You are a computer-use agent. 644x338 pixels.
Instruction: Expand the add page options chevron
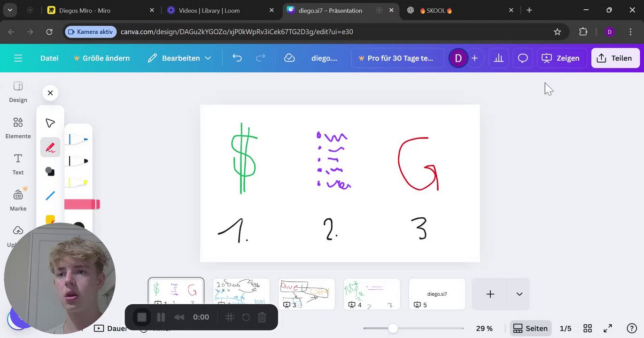click(x=520, y=294)
